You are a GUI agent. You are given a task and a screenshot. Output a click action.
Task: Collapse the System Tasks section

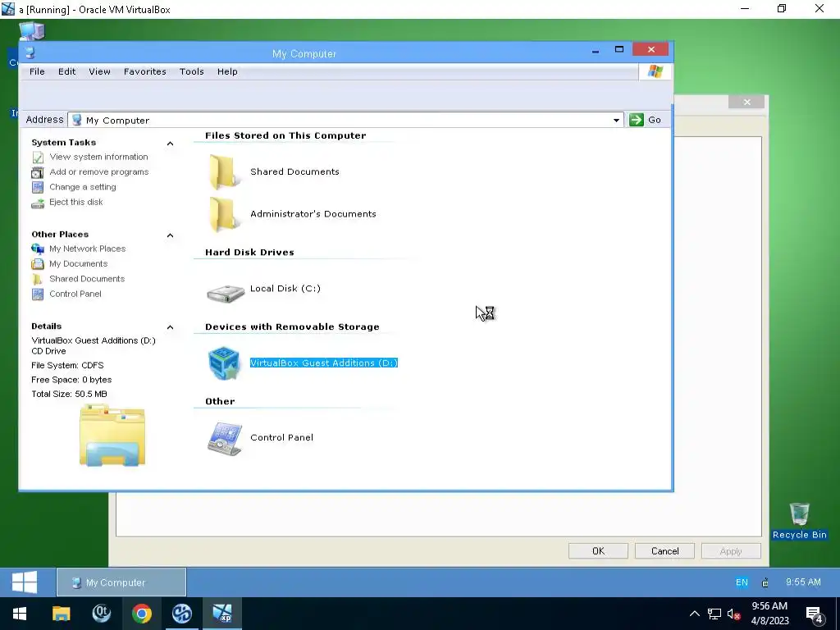170,143
